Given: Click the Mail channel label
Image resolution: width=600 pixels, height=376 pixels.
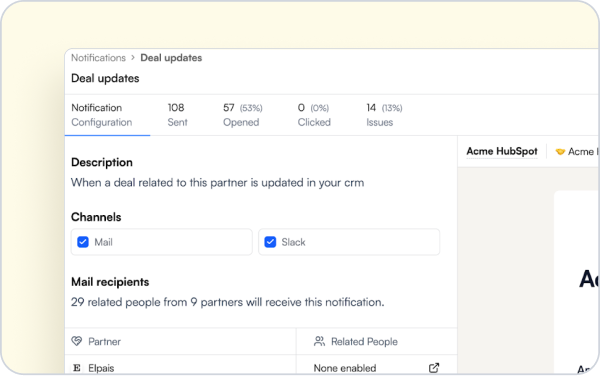Looking at the screenshot, I should (103, 242).
